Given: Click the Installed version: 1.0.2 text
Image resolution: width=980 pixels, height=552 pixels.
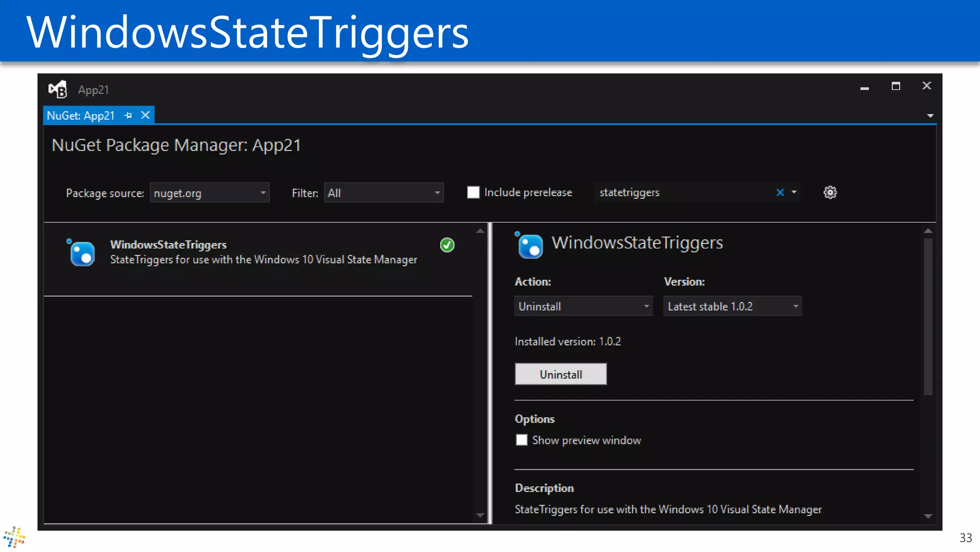Looking at the screenshot, I should (568, 341).
